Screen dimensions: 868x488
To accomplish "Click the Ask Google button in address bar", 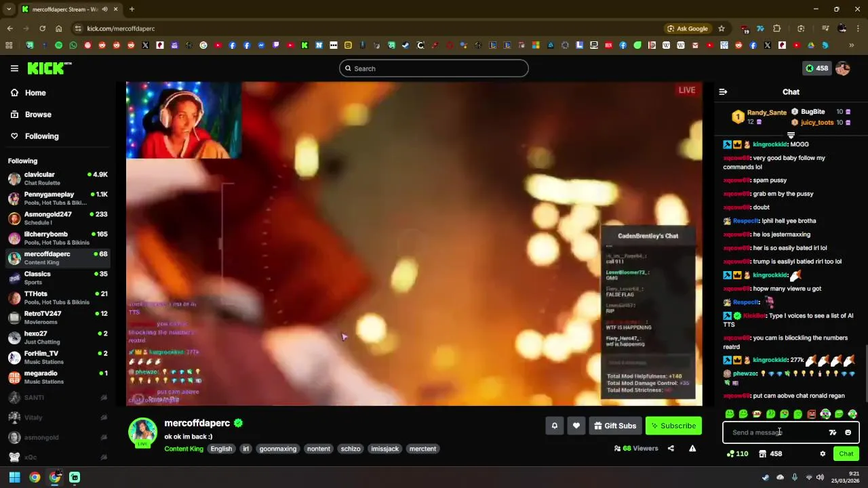I will [688, 28].
